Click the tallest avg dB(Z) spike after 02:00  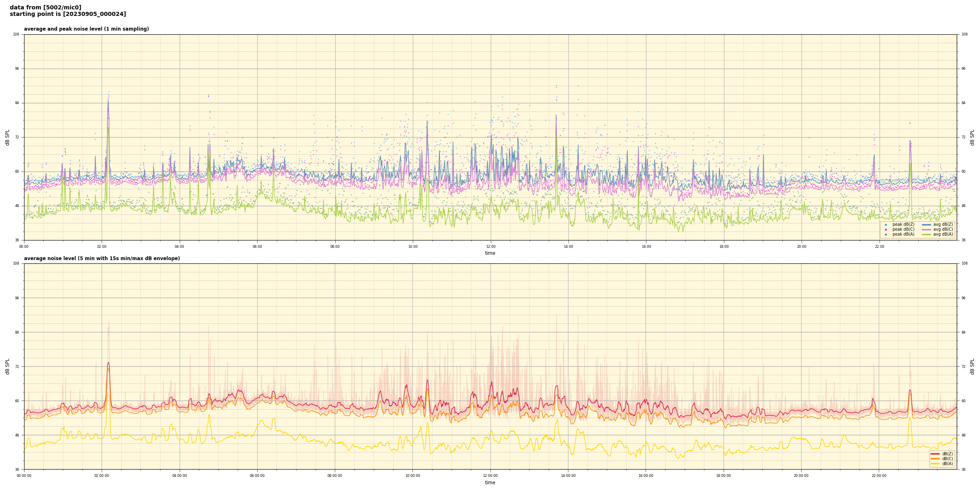(108, 102)
